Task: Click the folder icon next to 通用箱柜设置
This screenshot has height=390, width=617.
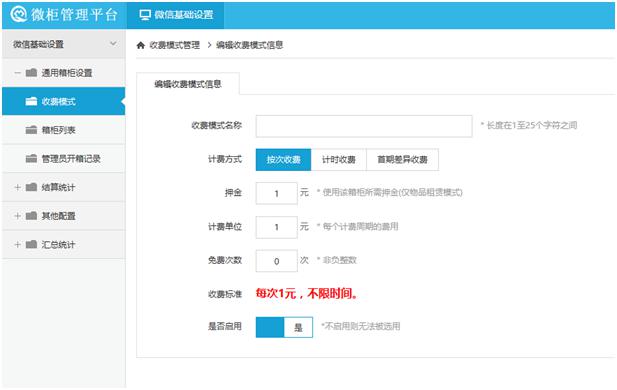Action: [31, 73]
